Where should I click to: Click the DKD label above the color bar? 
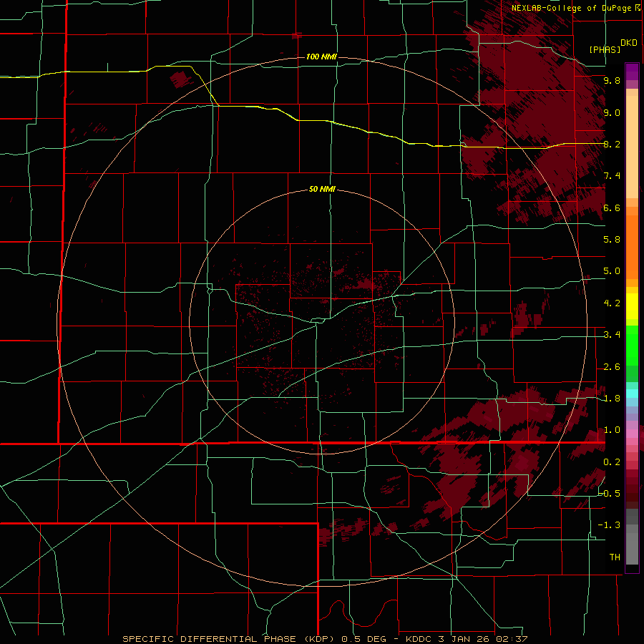click(628, 42)
